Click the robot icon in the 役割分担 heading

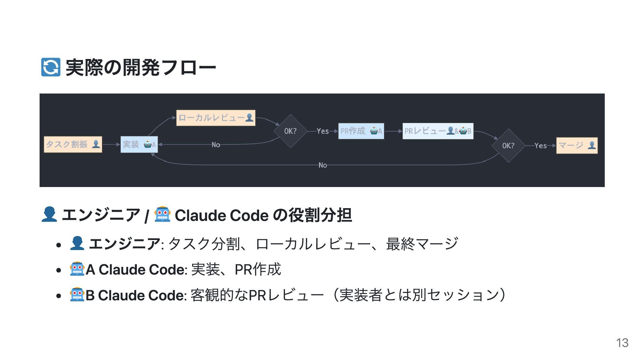(162, 214)
